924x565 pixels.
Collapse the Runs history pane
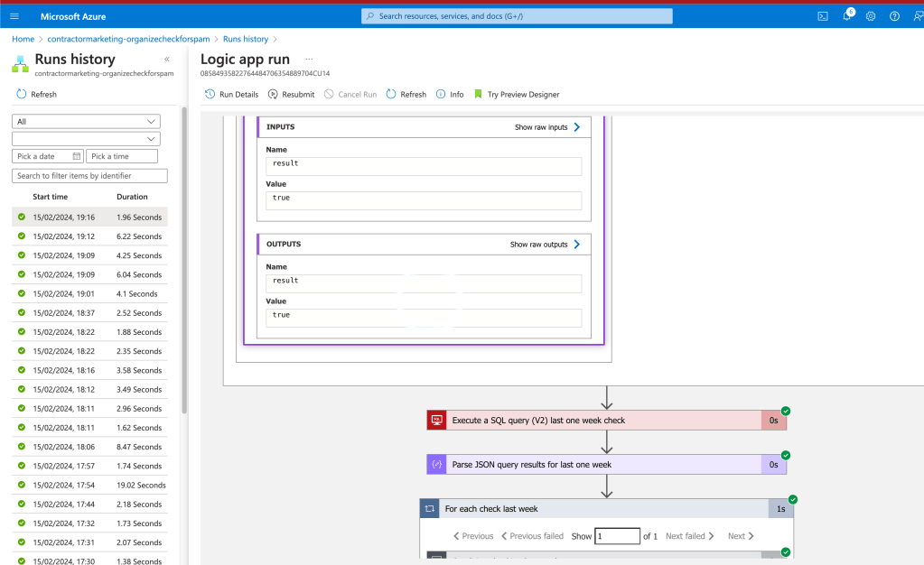tap(167, 59)
